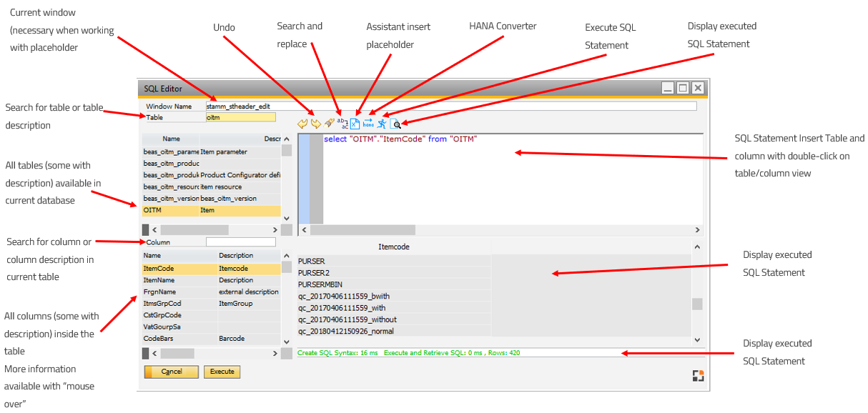Click right chevron of column list scrollbar
This screenshot has width=868, height=413.
tap(274, 352)
